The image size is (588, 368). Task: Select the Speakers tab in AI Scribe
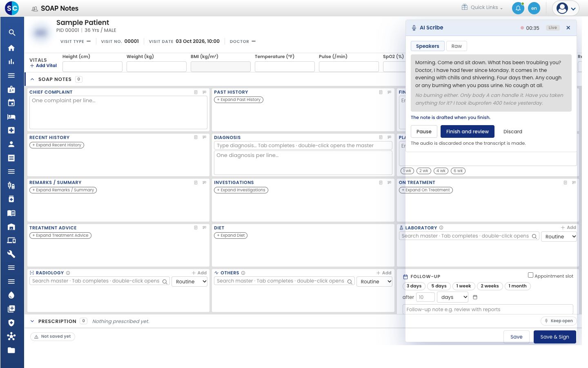[x=428, y=46]
